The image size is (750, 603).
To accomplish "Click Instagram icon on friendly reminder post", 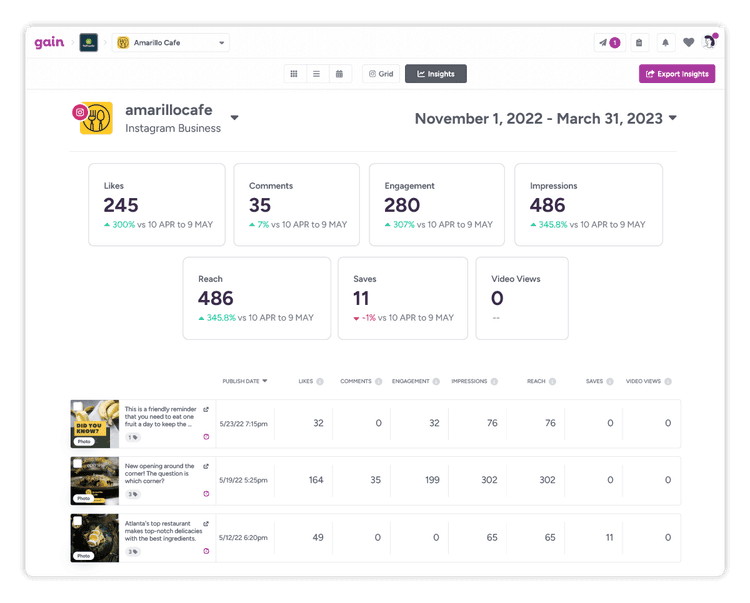I will (206, 437).
